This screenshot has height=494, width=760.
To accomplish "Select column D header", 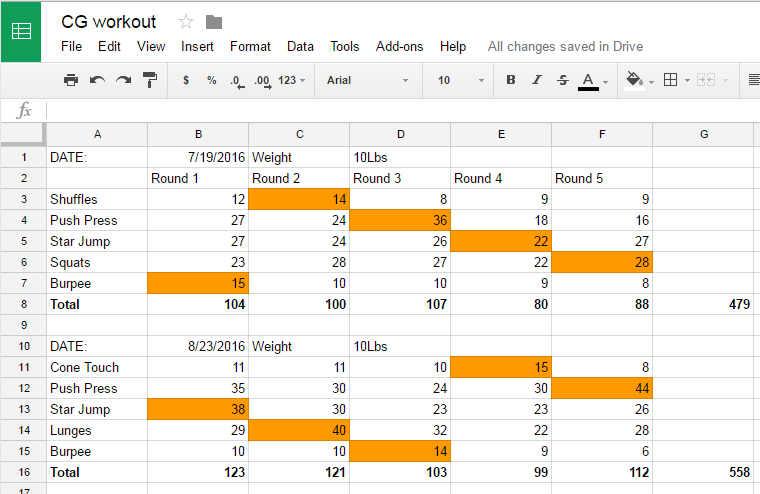I will pos(400,134).
